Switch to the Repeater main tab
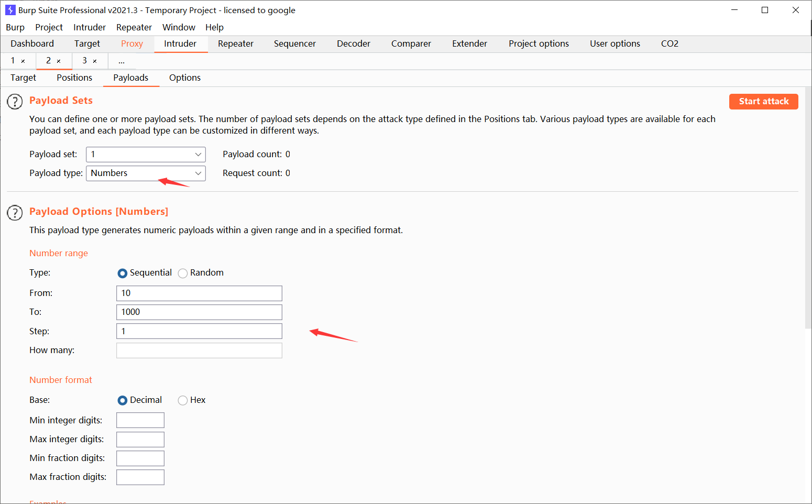812x504 pixels. click(x=236, y=43)
